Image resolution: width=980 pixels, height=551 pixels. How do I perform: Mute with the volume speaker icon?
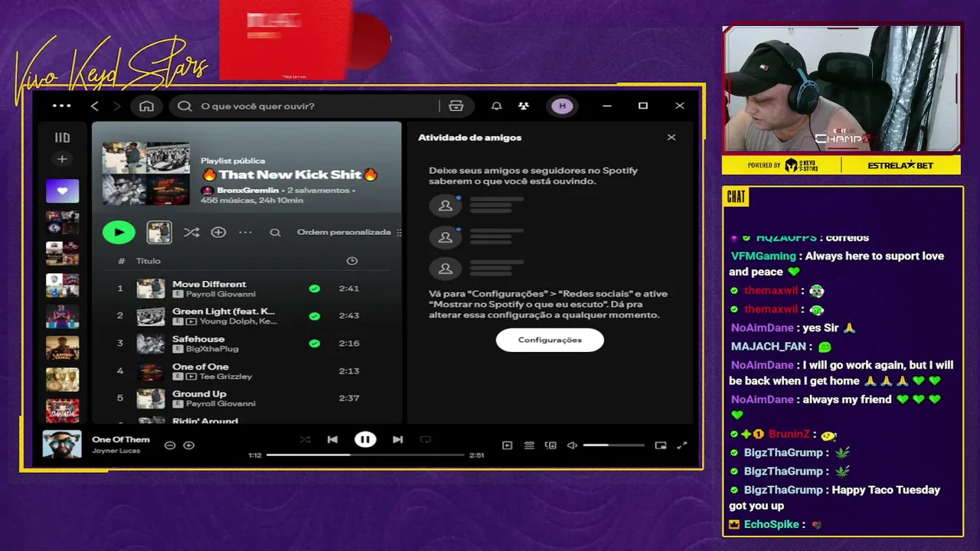point(572,445)
